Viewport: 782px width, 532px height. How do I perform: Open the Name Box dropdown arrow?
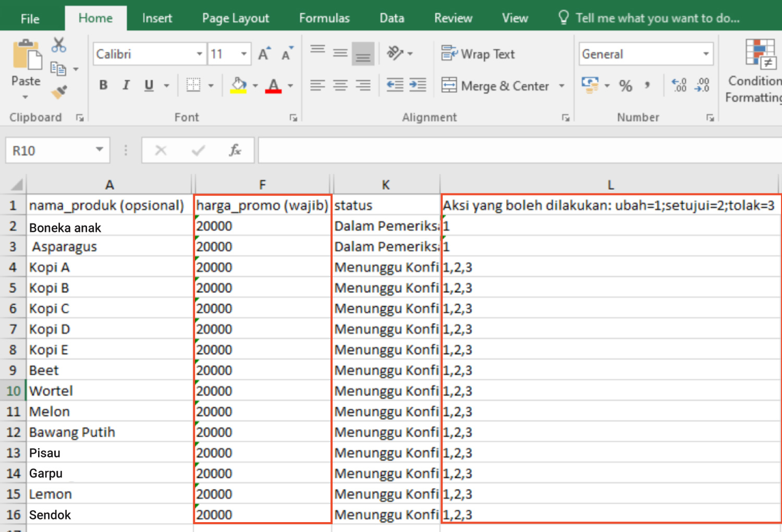(99, 150)
